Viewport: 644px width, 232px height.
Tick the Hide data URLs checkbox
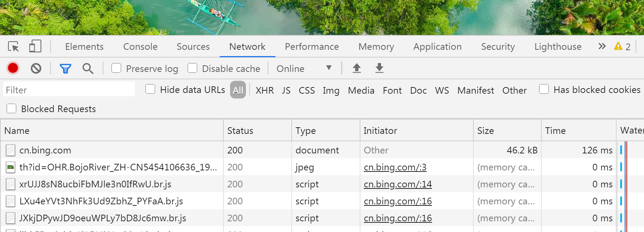click(150, 89)
